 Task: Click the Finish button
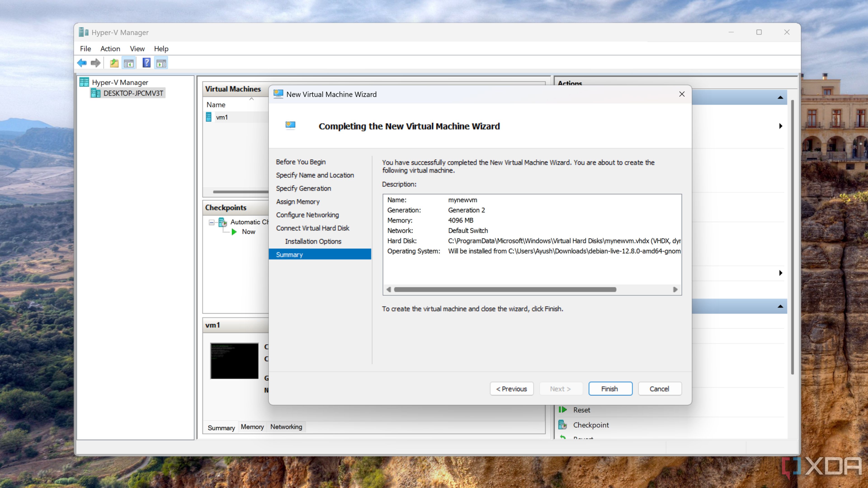coord(610,389)
